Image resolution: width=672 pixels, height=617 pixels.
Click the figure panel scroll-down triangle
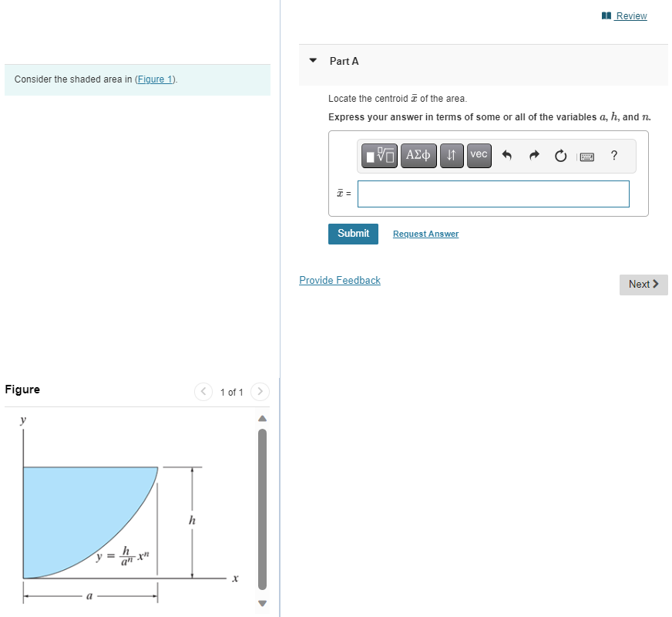(x=262, y=604)
